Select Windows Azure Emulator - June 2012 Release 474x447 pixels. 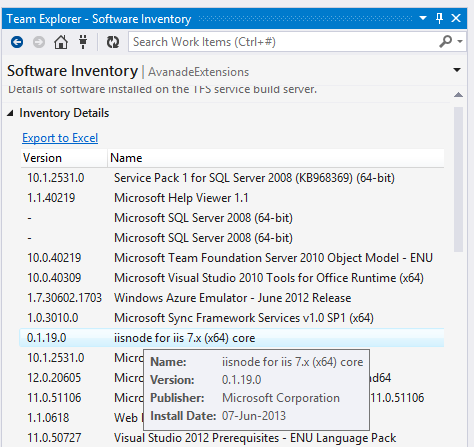(232, 298)
